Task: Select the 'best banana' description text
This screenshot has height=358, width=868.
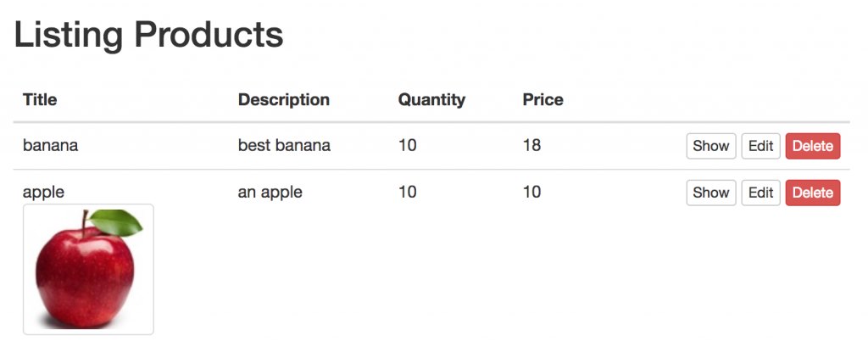Action: pos(284,145)
